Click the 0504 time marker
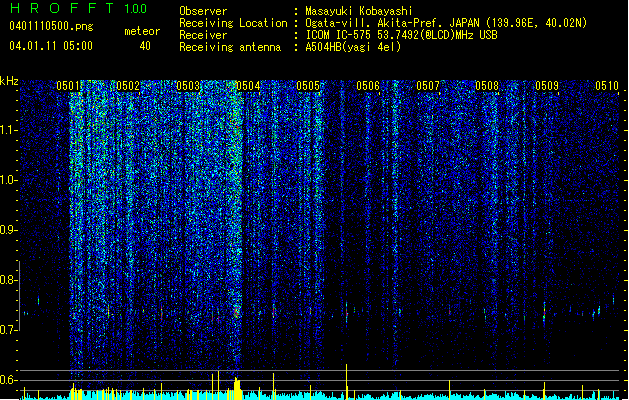Screen dimensions: 629x400 (248, 86)
